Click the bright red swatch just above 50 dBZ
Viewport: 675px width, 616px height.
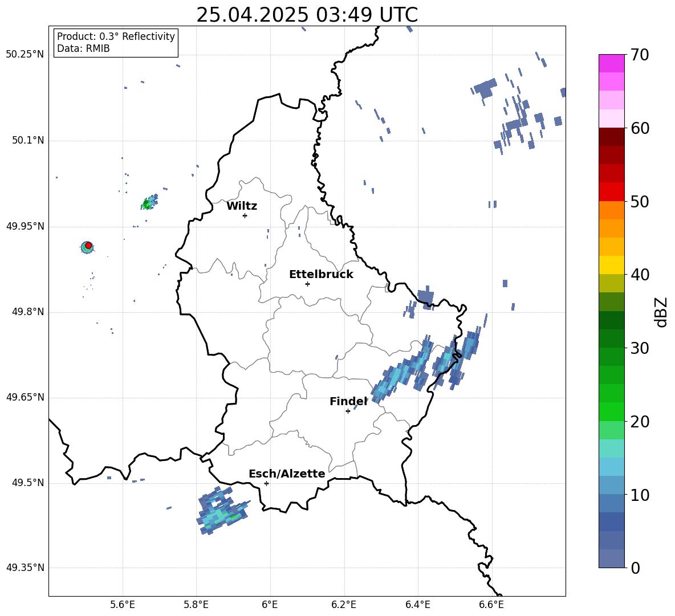(x=611, y=192)
